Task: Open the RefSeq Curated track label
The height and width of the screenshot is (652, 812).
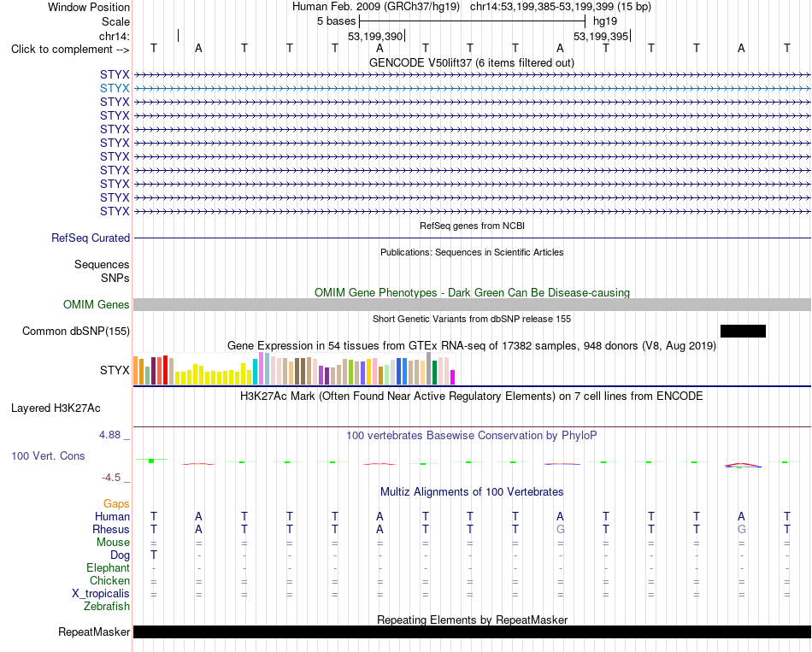Action: tap(90, 238)
